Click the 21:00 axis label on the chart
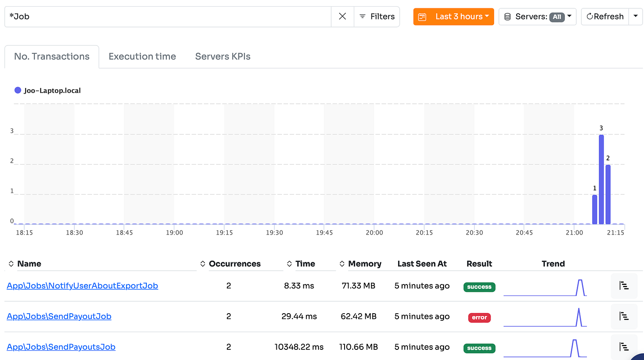 [x=574, y=232]
